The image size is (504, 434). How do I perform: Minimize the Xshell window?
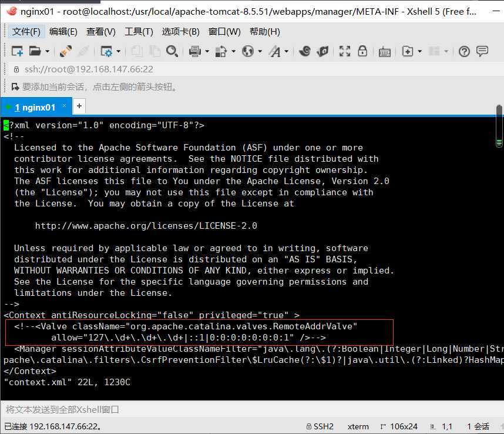click(496, 12)
